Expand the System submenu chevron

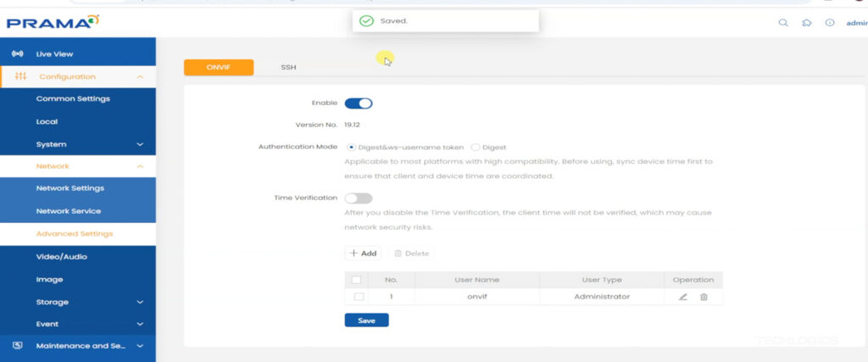click(x=140, y=145)
